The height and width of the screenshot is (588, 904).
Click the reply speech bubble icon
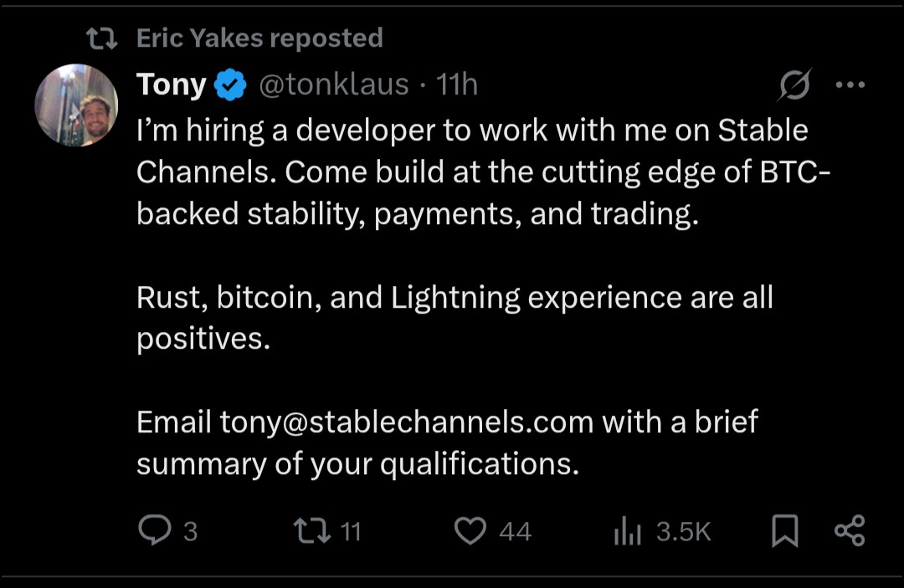pos(154,531)
